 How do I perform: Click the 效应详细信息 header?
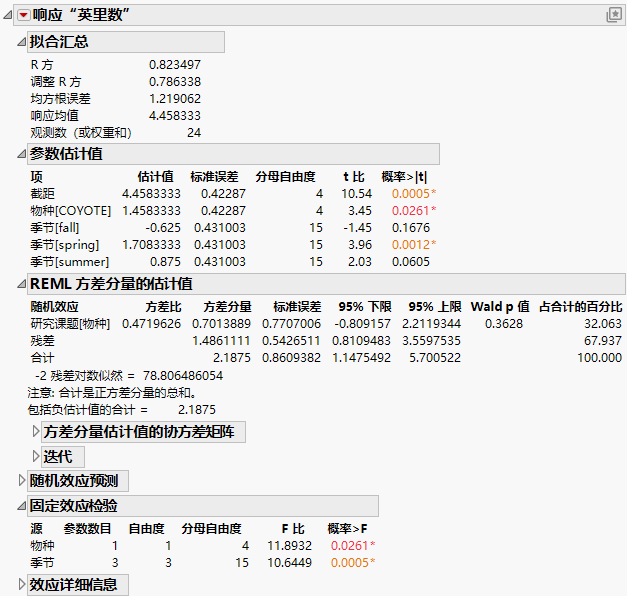coord(78,585)
